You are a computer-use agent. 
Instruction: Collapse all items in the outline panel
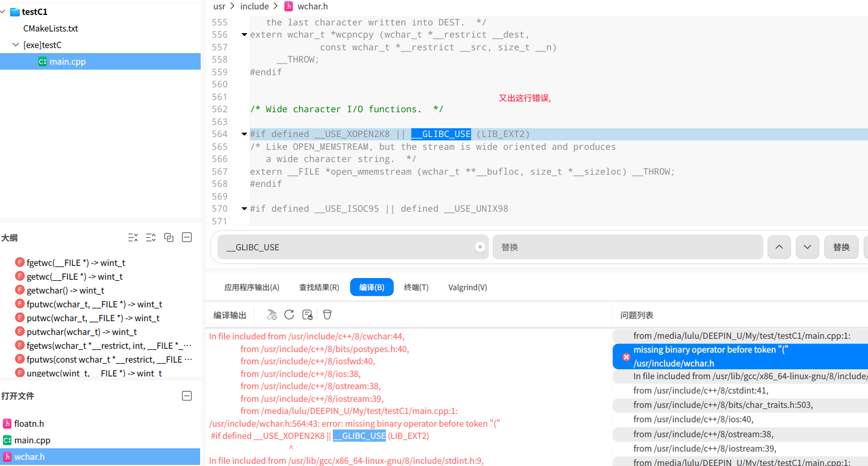point(133,238)
